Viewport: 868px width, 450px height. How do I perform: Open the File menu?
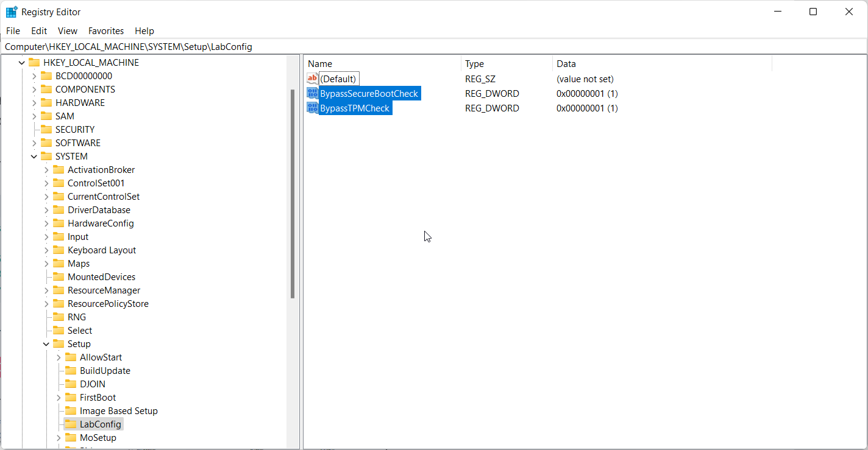pos(13,30)
